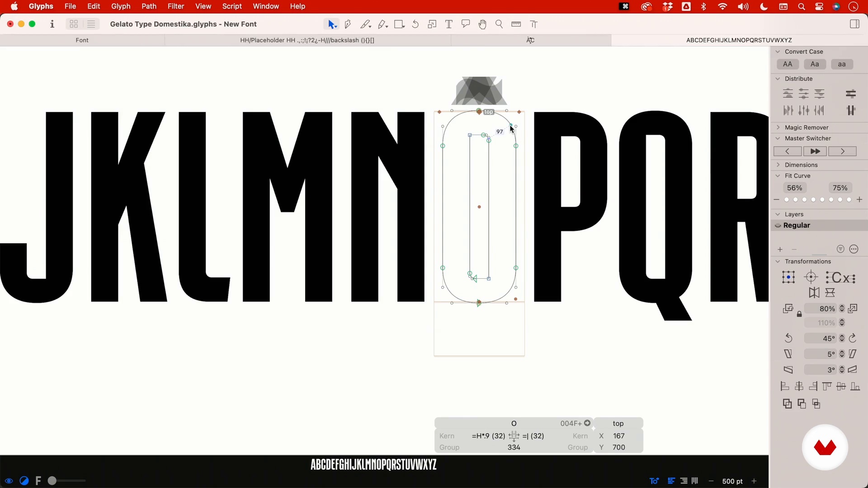This screenshot has height=488, width=868.
Task: Open the Script menu
Action: point(232,6)
